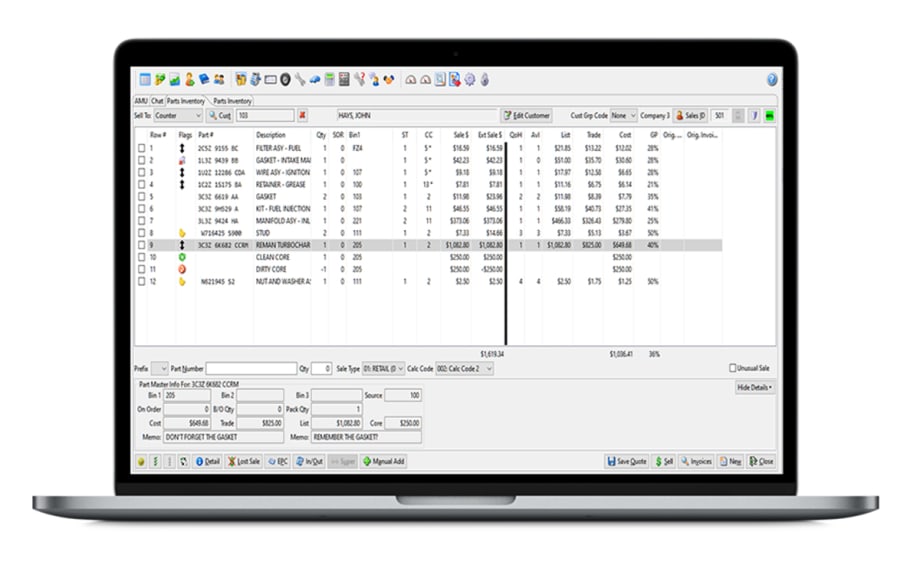This screenshot has width=920, height=575.
Task: Click the Detail button
Action: 208,462
